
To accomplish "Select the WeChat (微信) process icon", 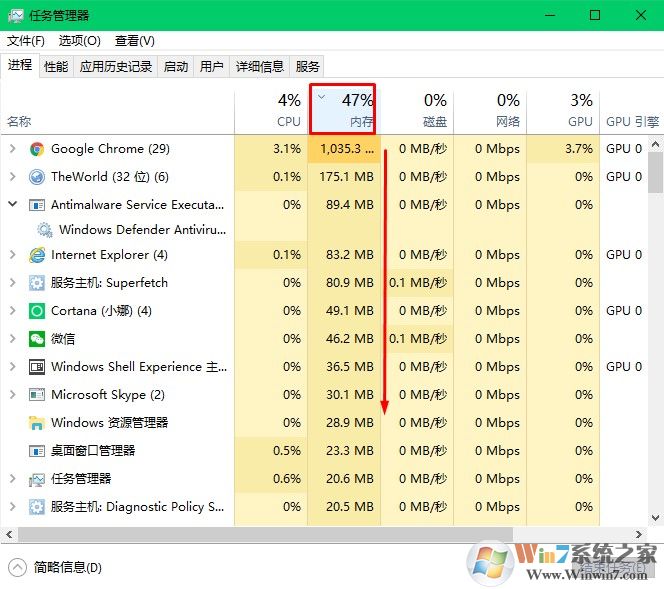I will pos(37,339).
